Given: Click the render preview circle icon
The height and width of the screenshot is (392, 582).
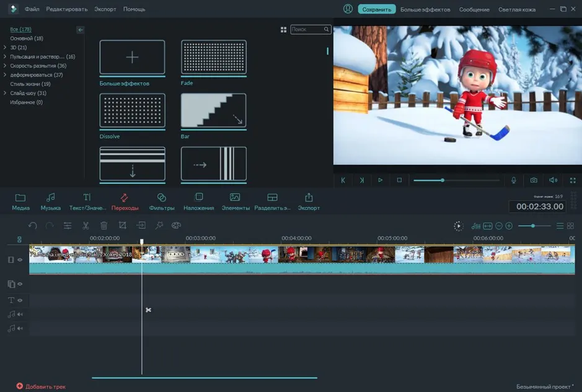Looking at the screenshot, I should [459, 226].
